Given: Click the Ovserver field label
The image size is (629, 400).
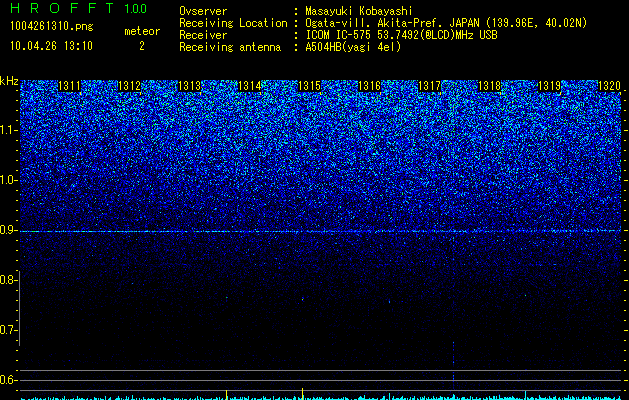Looking at the screenshot, I should coord(203,11).
